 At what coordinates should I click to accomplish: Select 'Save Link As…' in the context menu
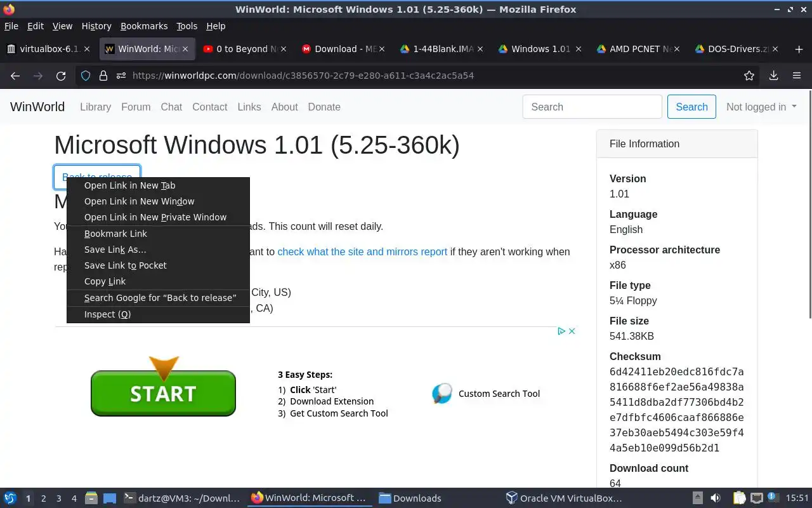(x=158, y=250)
